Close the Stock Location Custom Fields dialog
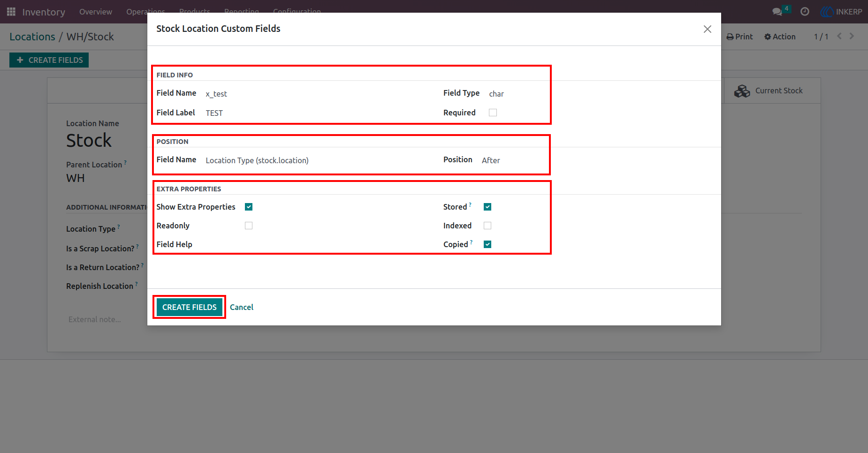The height and width of the screenshot is (453, 868). [708, 29]
